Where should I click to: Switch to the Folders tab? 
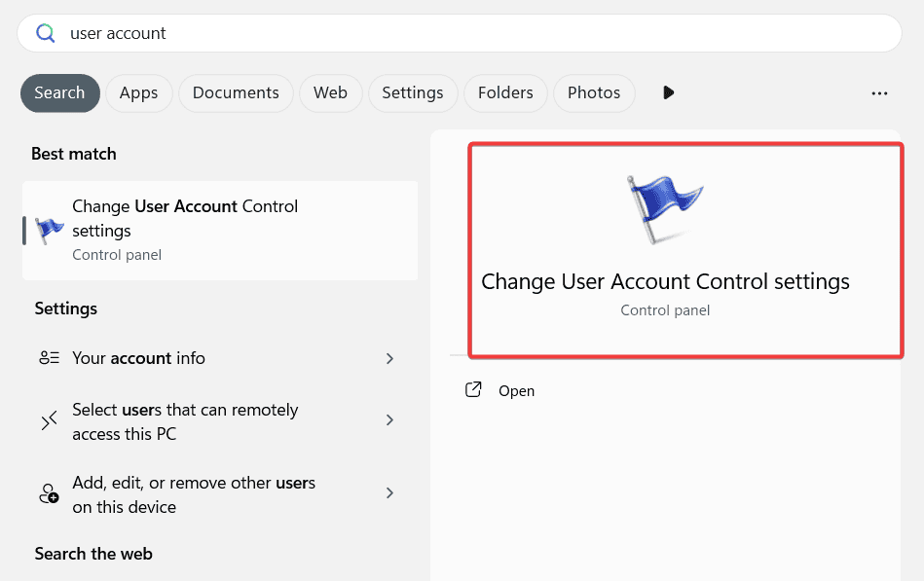(505, 93)
